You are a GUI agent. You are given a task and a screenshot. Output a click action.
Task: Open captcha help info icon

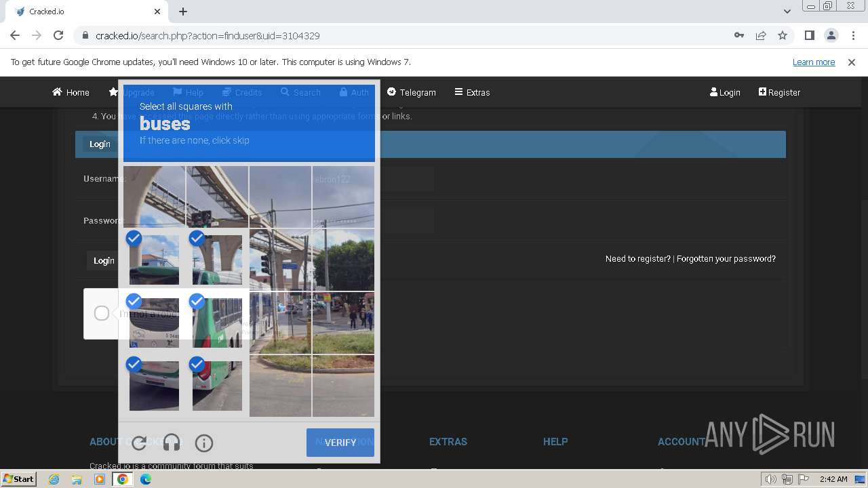(x=204, y=443)
